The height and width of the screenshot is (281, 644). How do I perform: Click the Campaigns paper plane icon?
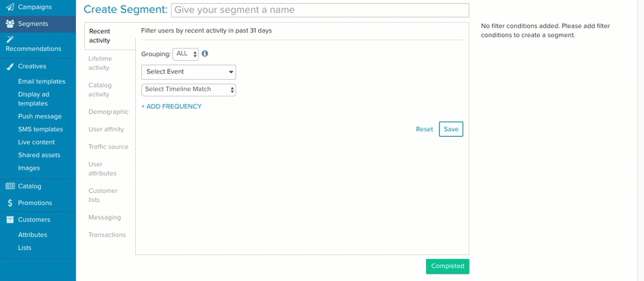tap(10, 7)
